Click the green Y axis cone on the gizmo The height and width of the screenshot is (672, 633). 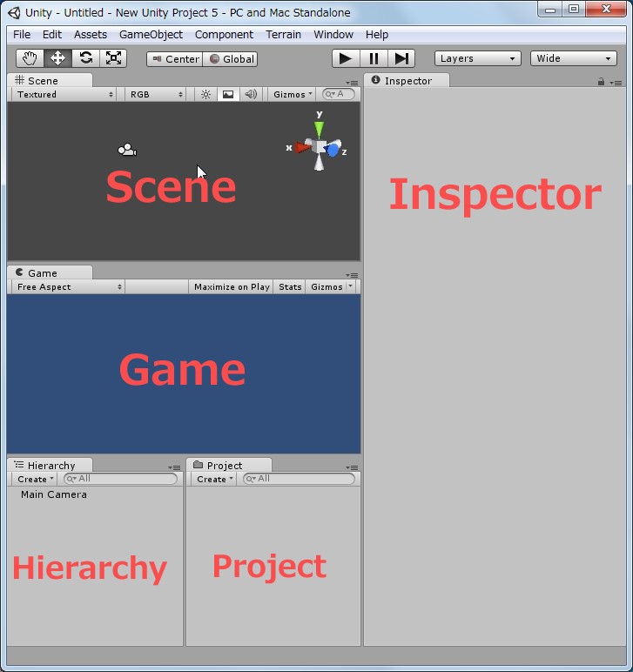(320, 129)
